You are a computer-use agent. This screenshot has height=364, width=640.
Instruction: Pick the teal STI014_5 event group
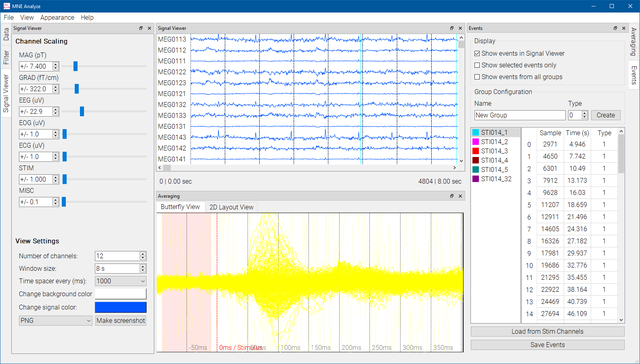point(494,169)
